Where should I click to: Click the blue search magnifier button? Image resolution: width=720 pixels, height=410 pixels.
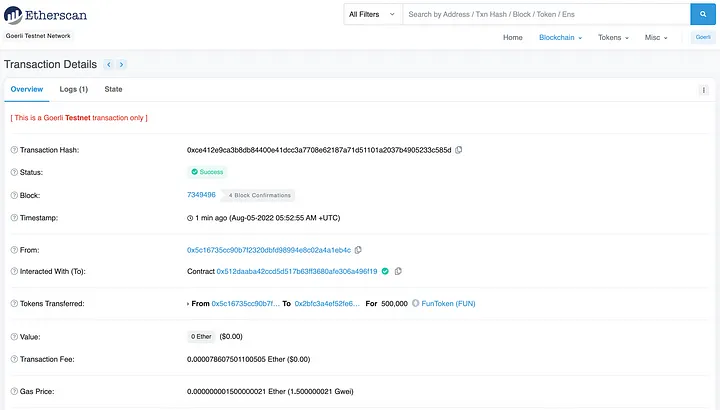704,15
